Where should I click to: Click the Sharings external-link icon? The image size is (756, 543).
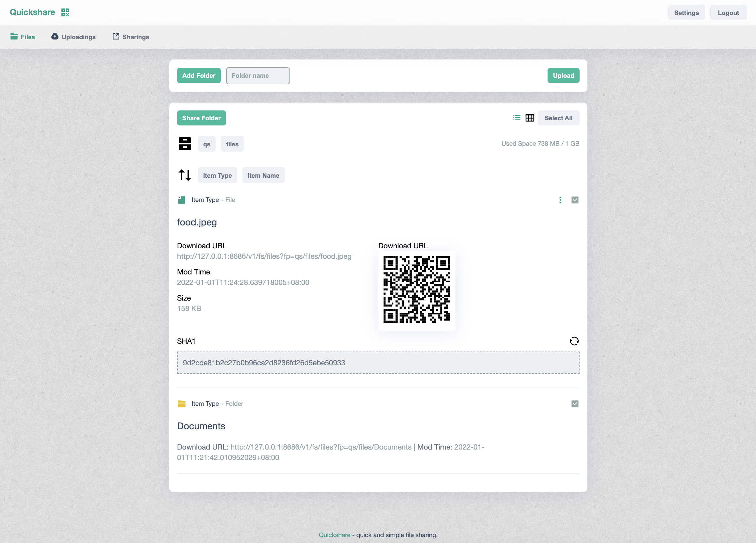pyautogui.click(x=116, y=36)
